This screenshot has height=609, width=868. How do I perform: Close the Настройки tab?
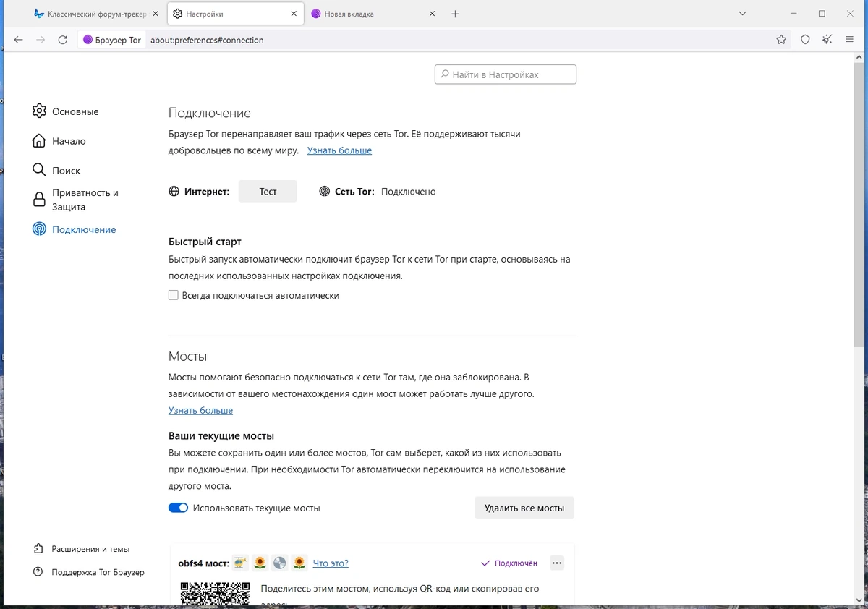[x=294, y=14]
